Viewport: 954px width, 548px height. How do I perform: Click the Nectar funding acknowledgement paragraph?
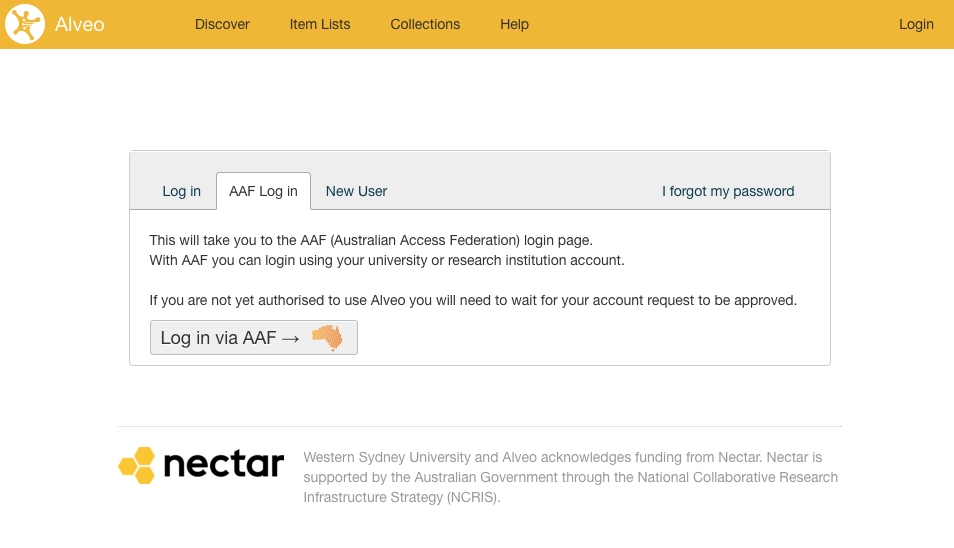[x=571, y=477]
